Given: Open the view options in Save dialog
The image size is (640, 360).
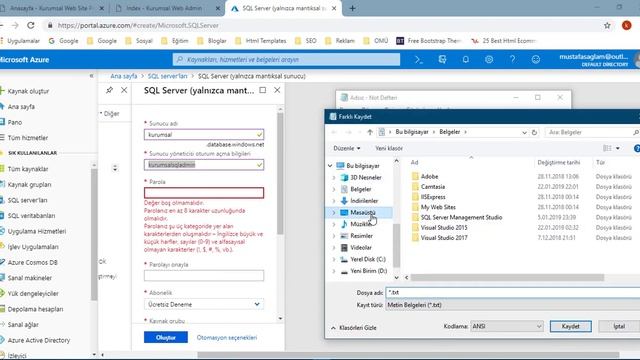Looking at the screenshot, I should 612,148.
